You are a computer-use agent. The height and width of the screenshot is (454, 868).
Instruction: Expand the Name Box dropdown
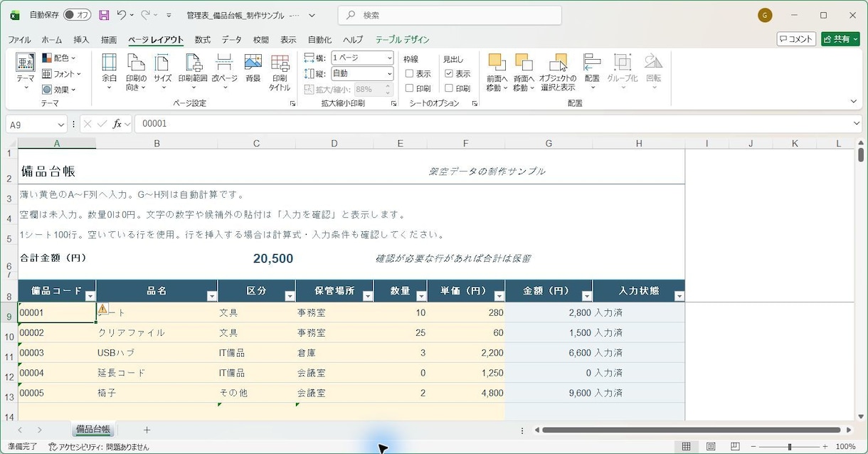(x=60, y=124)
